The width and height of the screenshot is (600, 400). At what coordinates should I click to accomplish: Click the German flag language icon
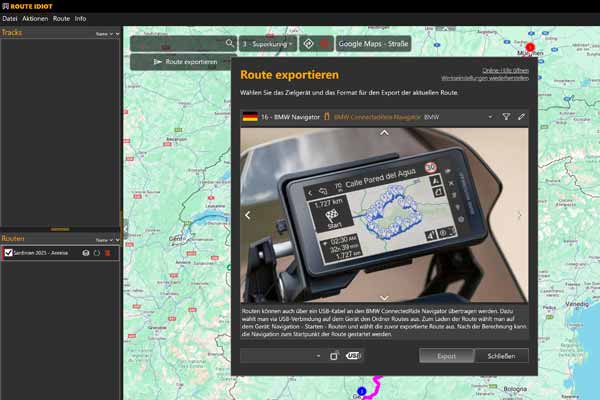[250, 117]
